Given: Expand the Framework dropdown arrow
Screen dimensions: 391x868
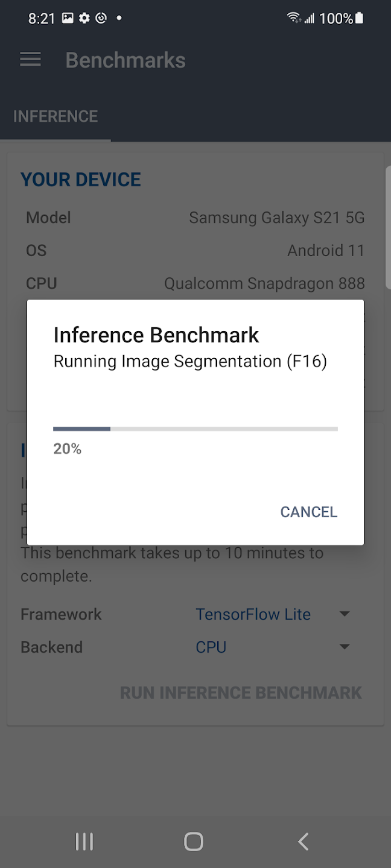Looking at the screenshot, I should pos(345,614).
